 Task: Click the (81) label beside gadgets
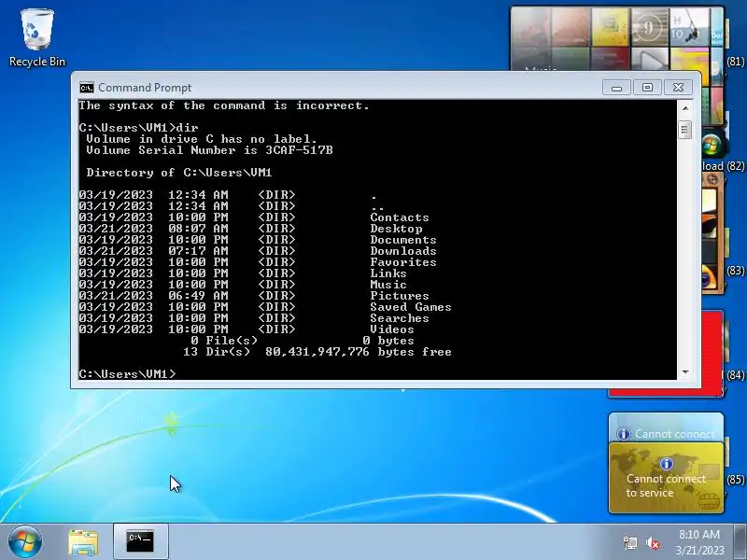(x=736, y=62)
